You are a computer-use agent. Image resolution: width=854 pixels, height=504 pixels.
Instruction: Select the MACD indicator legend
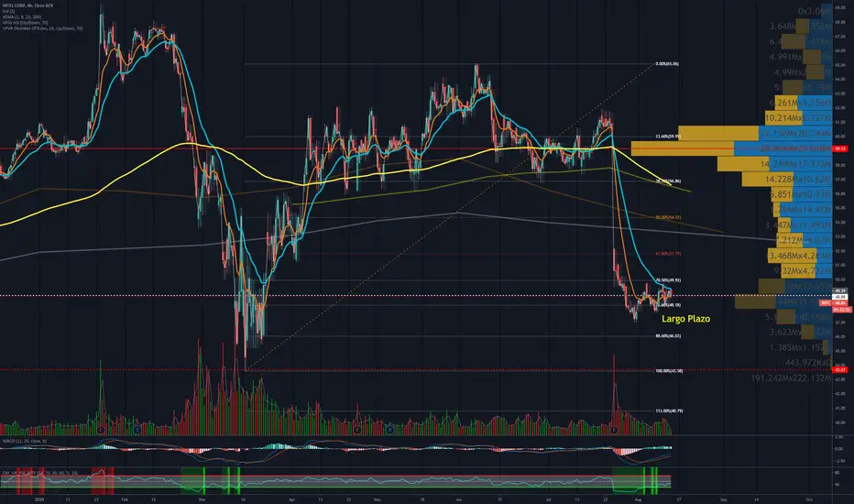pos(25,441)
